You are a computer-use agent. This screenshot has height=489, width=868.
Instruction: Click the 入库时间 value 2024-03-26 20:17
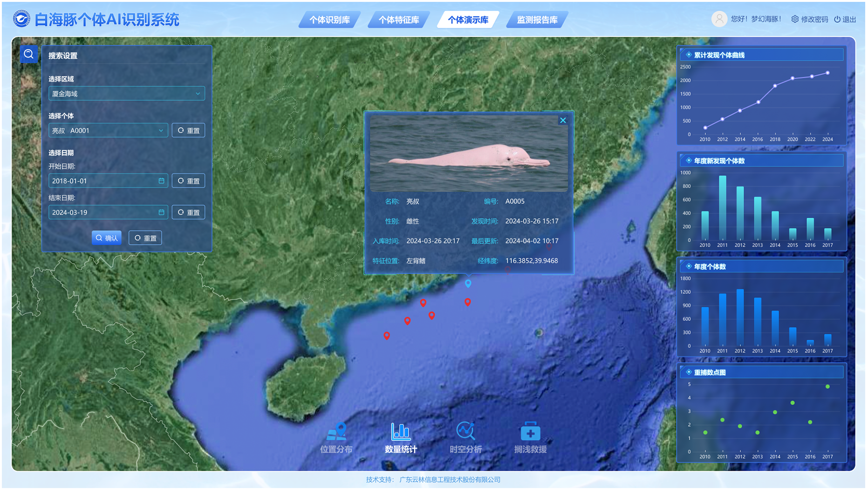(433, 241)
